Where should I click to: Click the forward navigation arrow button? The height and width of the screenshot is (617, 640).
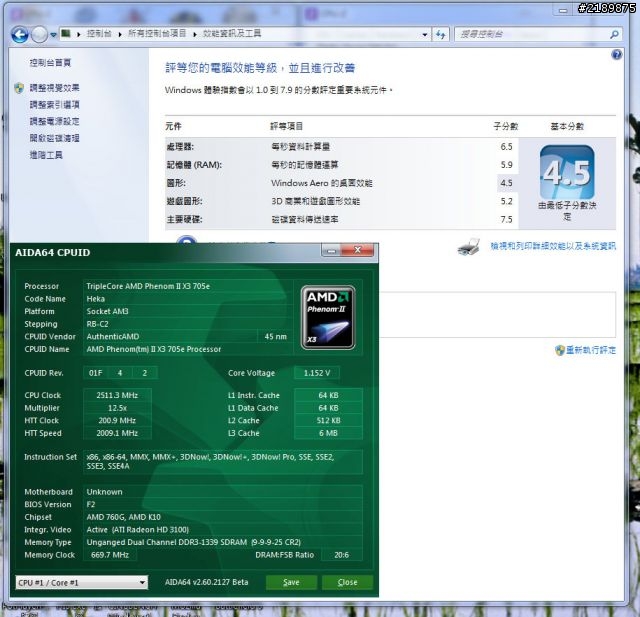(40, 35)
